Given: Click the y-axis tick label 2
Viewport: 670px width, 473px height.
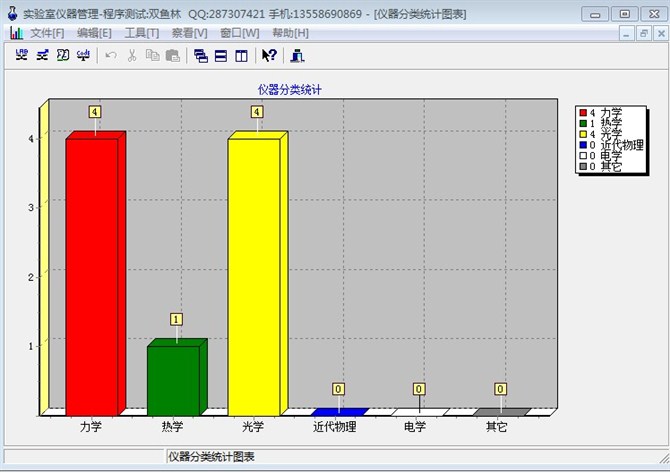Looking at the screenshot, I should [x=31, y=277].
